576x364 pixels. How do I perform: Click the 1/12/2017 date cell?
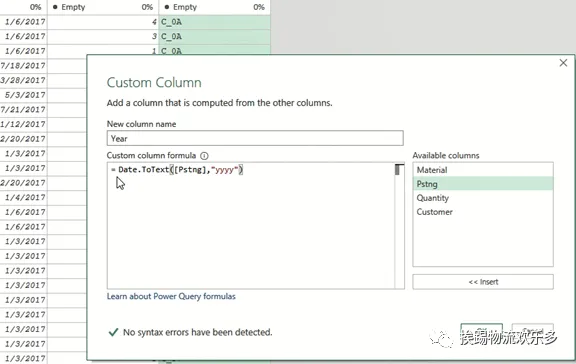pos(24,125)
